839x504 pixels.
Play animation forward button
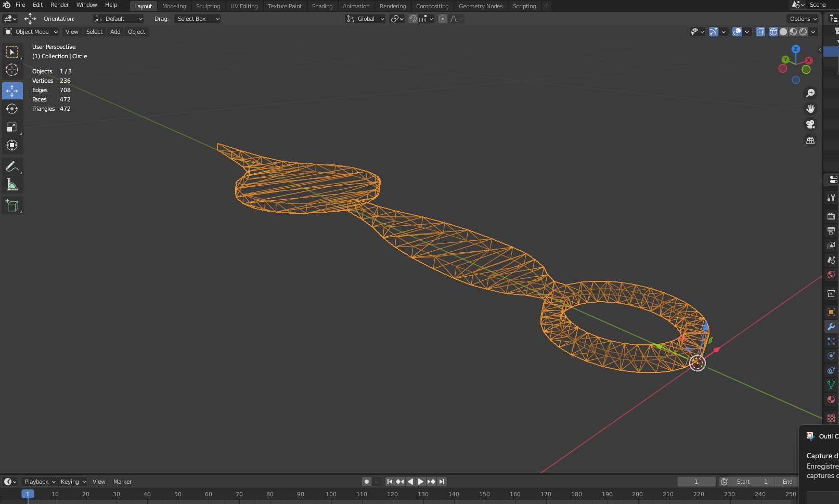point(421,482)
